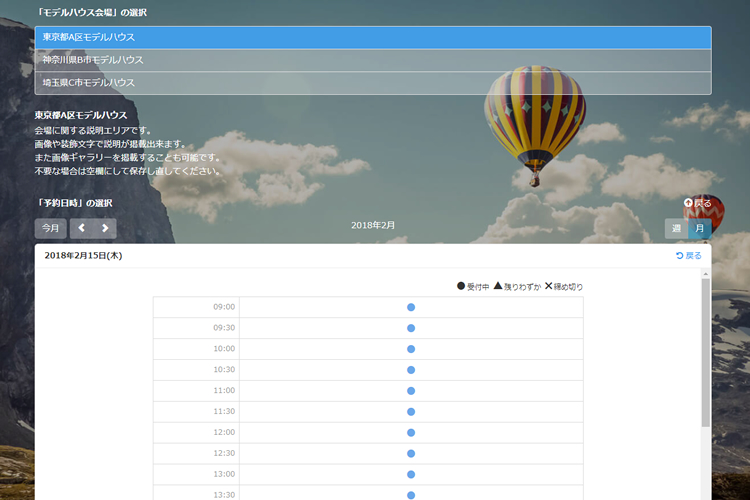This screenshot has height=500, width=750.
Task: Switch calendar to month (月) view
Action: click(700, 229)
